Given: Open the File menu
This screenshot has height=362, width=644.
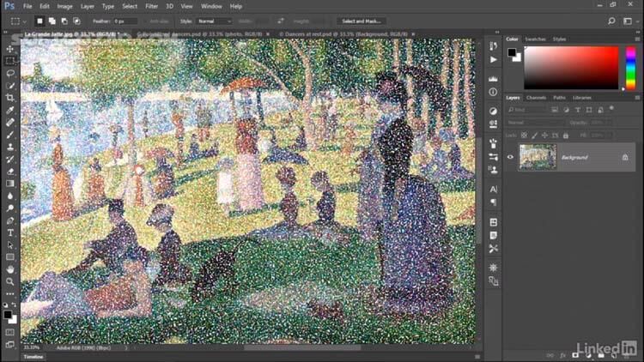Looking at the screenshot, I should tap(27, 7).
